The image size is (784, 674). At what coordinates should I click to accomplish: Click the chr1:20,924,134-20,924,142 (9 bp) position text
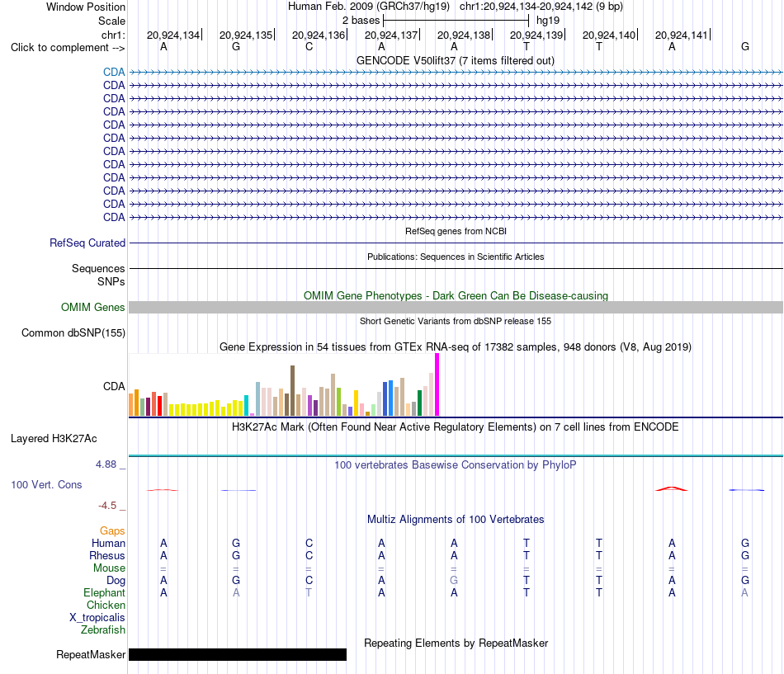[x=541, y=7]
